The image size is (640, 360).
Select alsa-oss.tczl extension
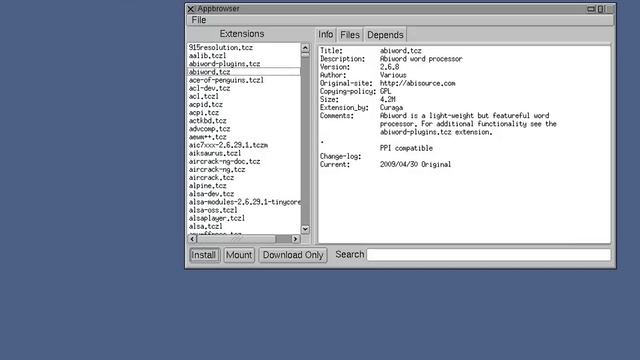click(244, 210)
